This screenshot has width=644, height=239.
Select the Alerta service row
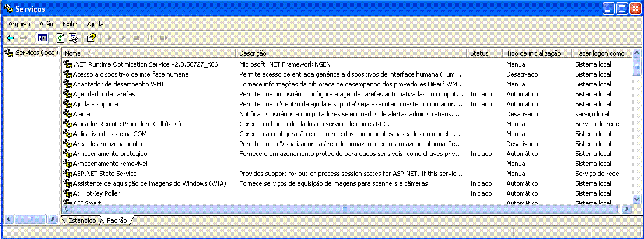pos(82,114)
